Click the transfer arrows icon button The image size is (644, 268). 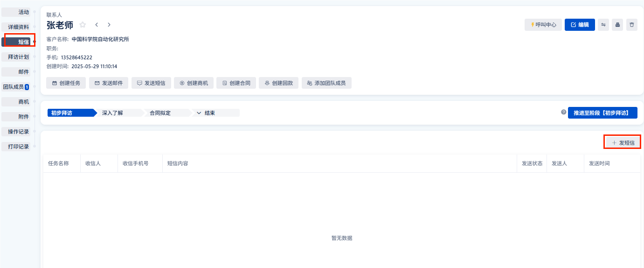[603, 25]
